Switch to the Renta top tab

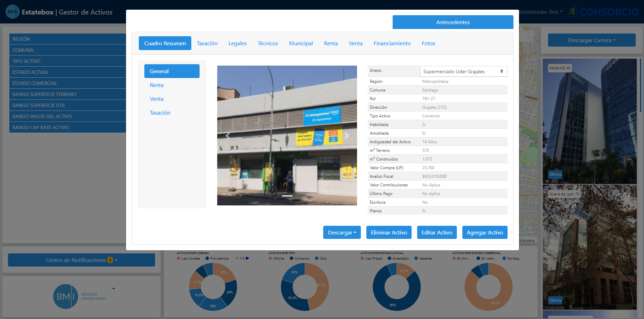[x=331, y=43]
